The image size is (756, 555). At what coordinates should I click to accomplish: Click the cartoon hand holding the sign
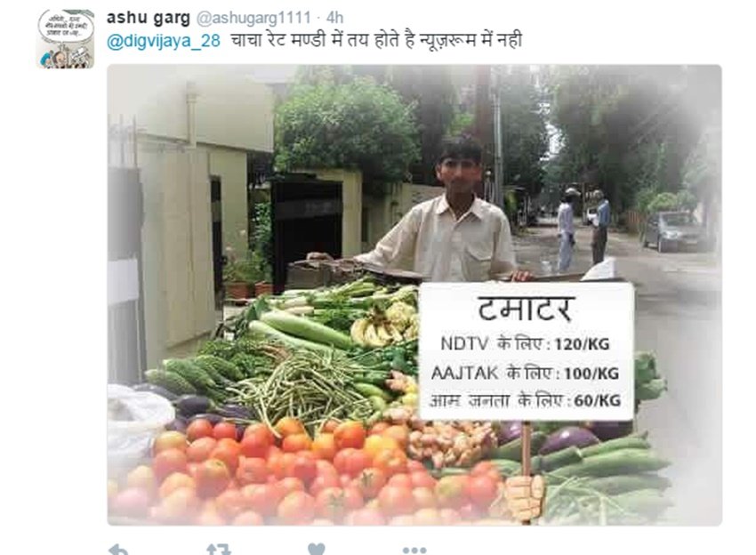point(526,496)
